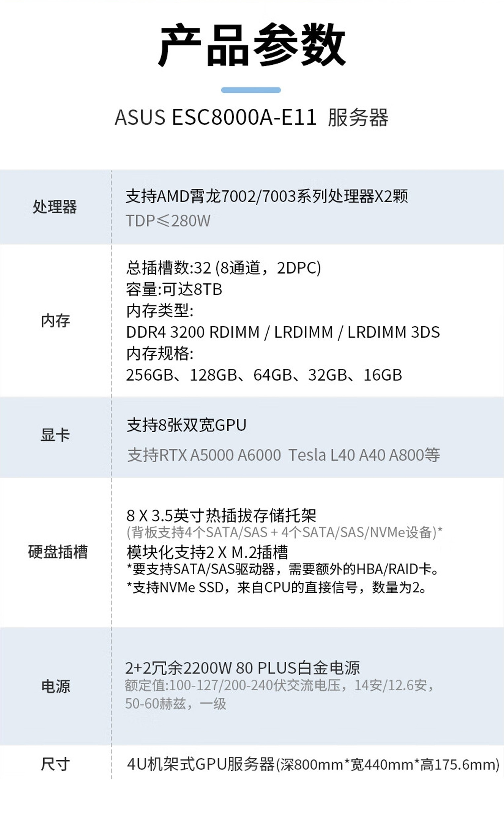This screenshot has width=504, height=813.
Task: Click the blue divider bar under the title
Action: pyautogui.click(x=251, y=90)
